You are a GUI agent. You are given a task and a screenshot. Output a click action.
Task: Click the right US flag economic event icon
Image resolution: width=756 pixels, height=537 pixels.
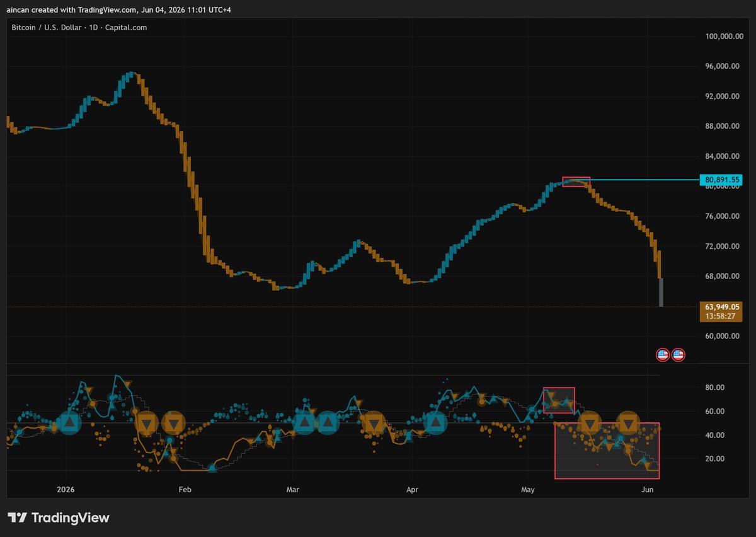click(679, 355)
